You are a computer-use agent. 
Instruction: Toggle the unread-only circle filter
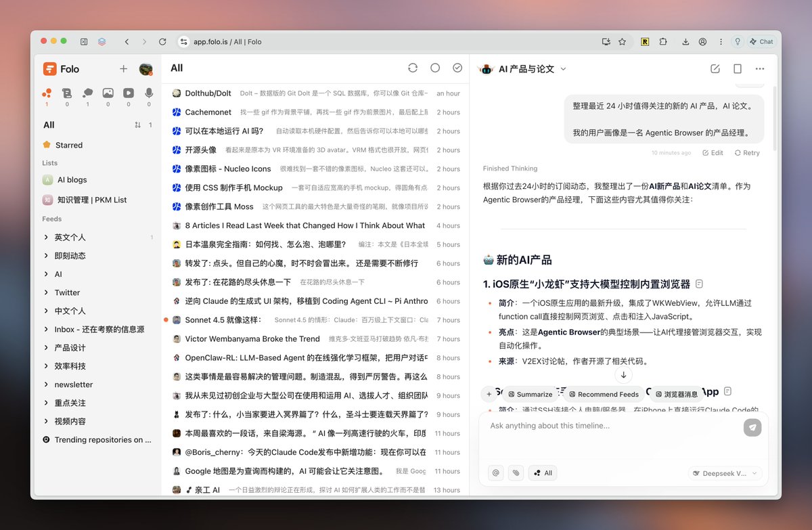[435, 68]
